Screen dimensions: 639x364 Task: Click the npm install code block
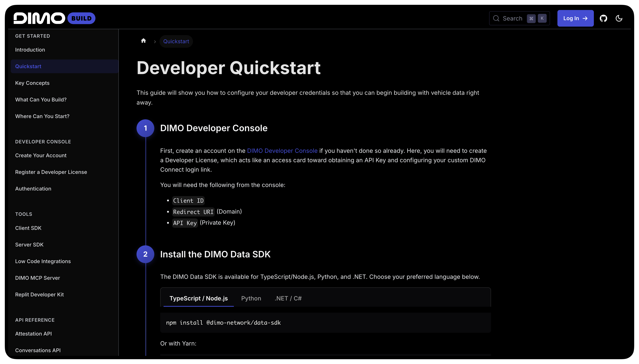325,322
